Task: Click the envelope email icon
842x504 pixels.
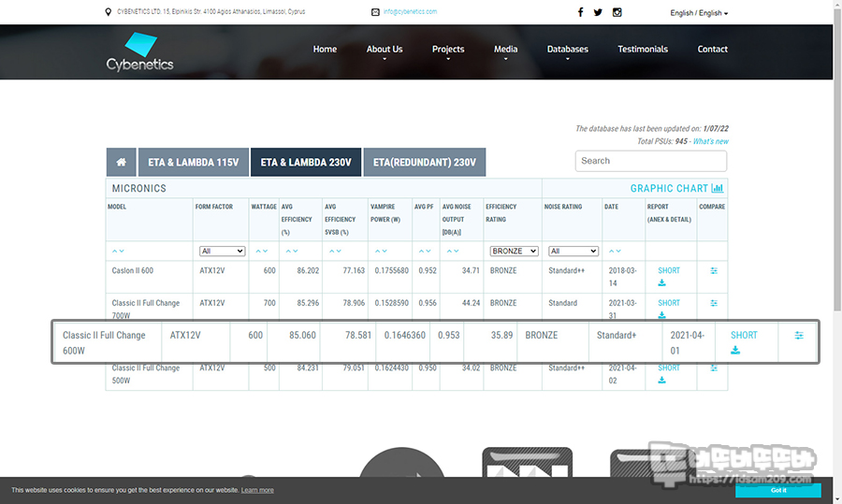Action: coord(375,12)
